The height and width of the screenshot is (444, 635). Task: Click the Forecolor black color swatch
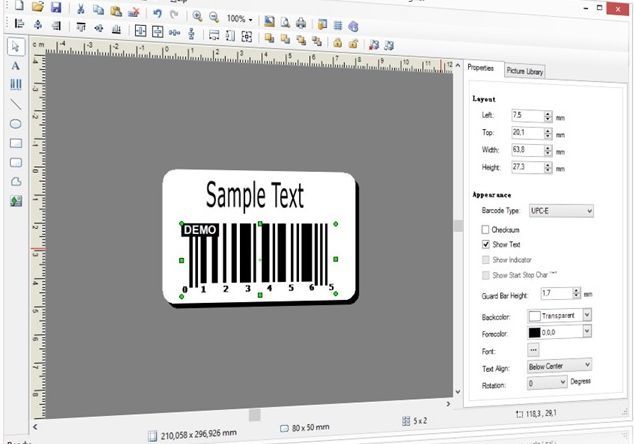tap(535, 333)
